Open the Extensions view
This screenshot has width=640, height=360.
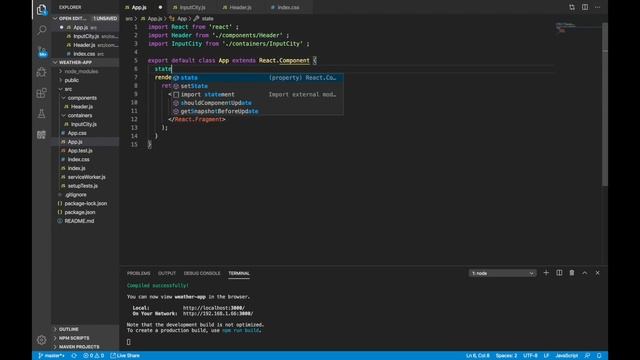42,93
